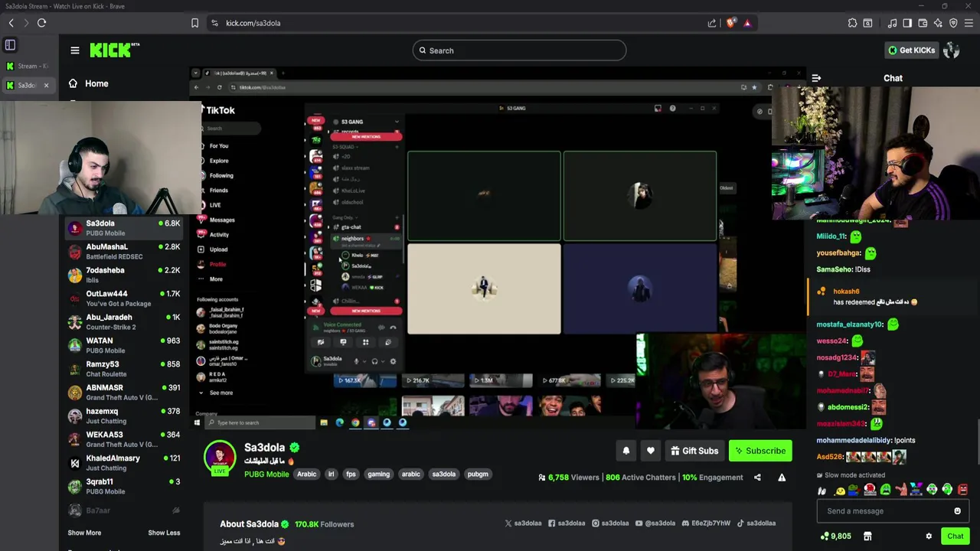980x551 pixels.
Task: Focus the Kick Search box
Action: pyautogui.click(x=519, y=51)
